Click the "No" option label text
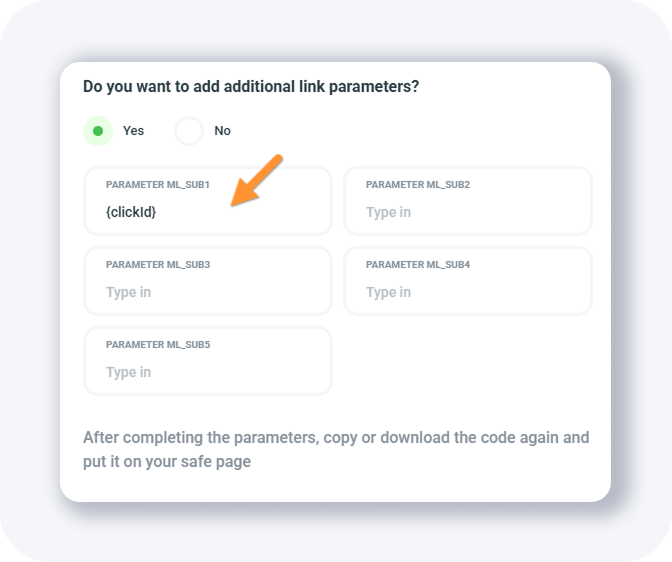672x562 pixels. pyautogui.click(x=222, y=131)
